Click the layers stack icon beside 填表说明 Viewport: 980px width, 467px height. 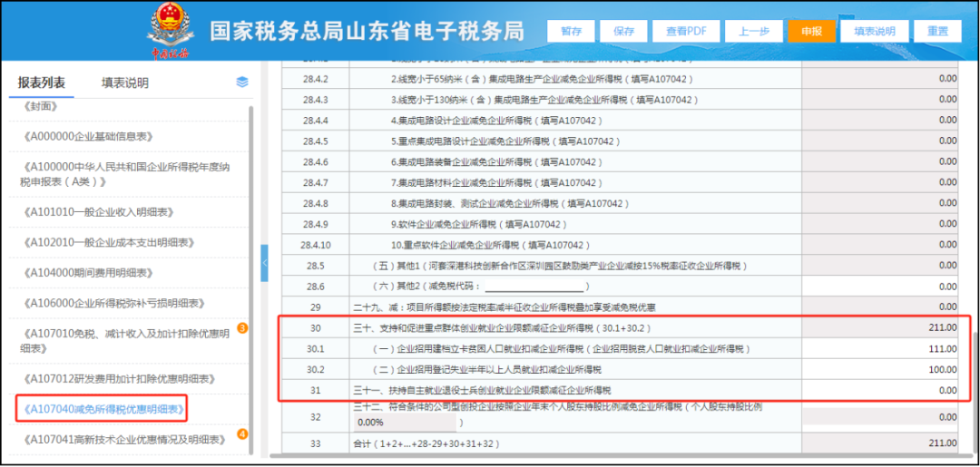pos(242,83)
